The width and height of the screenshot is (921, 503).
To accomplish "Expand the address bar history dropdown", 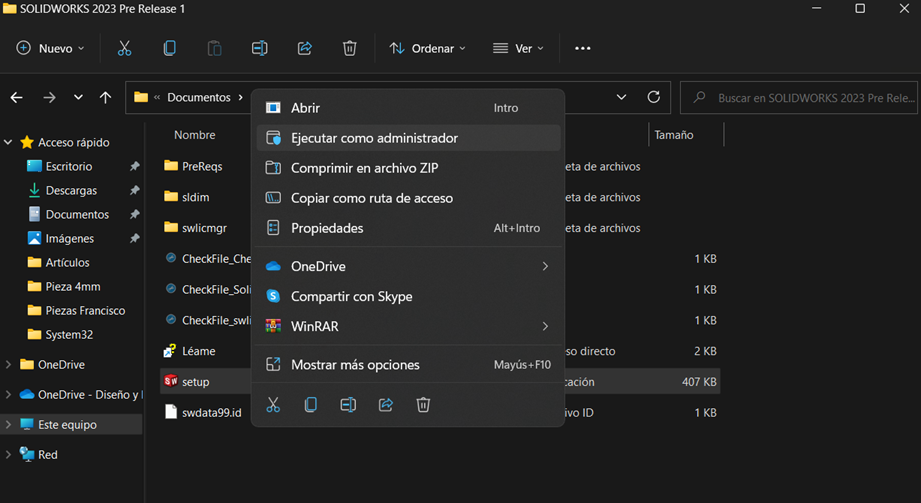I will click(621, 97).
